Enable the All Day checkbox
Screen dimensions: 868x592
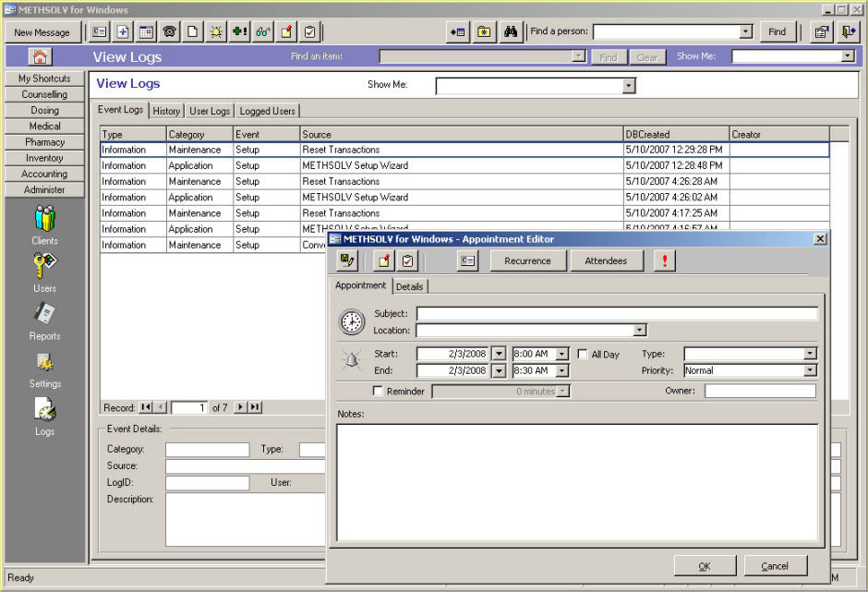(x=583, y=354)
